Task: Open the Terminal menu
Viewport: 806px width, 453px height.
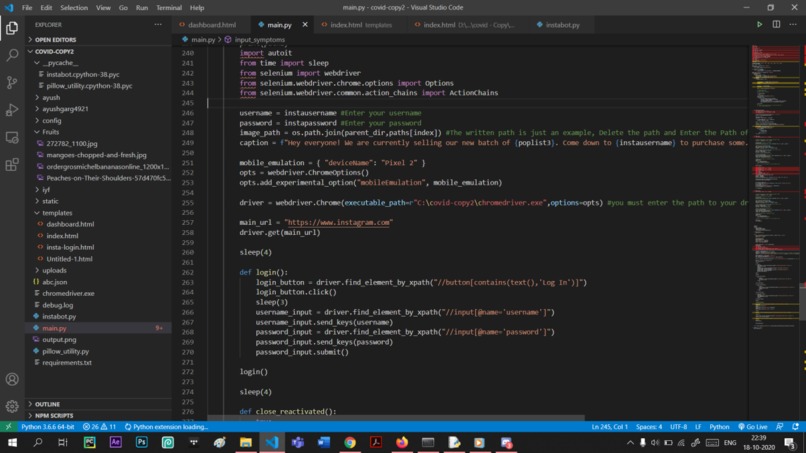Action: 169,8
